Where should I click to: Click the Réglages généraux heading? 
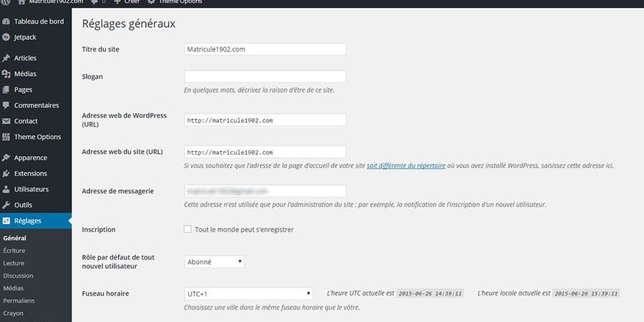[x=129, y=24]
